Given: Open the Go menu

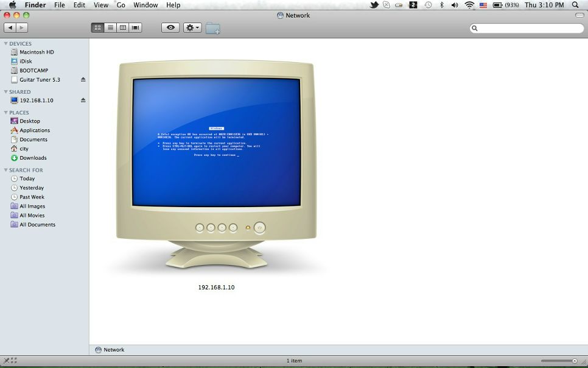Looking at the screenshot, I should coord(121,5).
